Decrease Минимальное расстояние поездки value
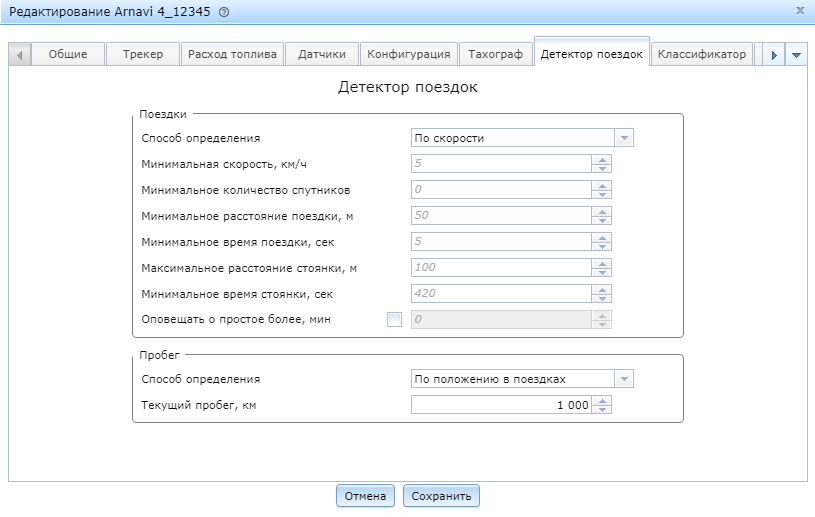 tap(602, 220)
